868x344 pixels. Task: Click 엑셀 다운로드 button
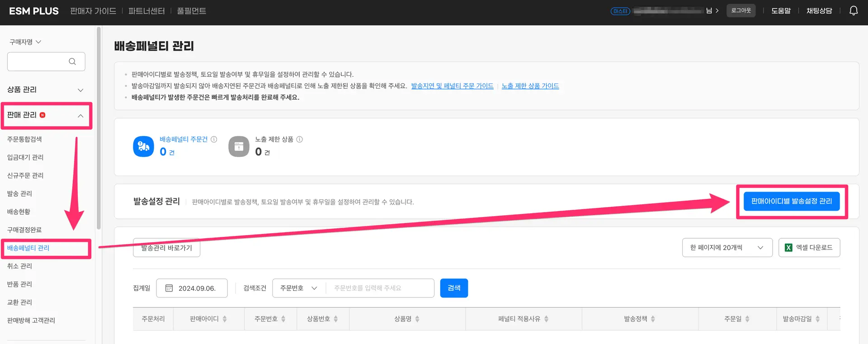coord(809,247)
